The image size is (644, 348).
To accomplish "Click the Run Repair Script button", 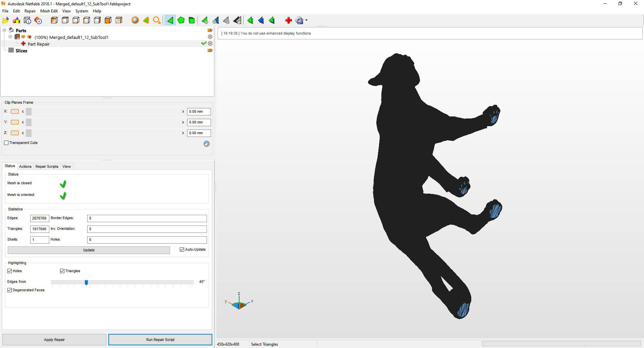I will [x=160, y=340].
